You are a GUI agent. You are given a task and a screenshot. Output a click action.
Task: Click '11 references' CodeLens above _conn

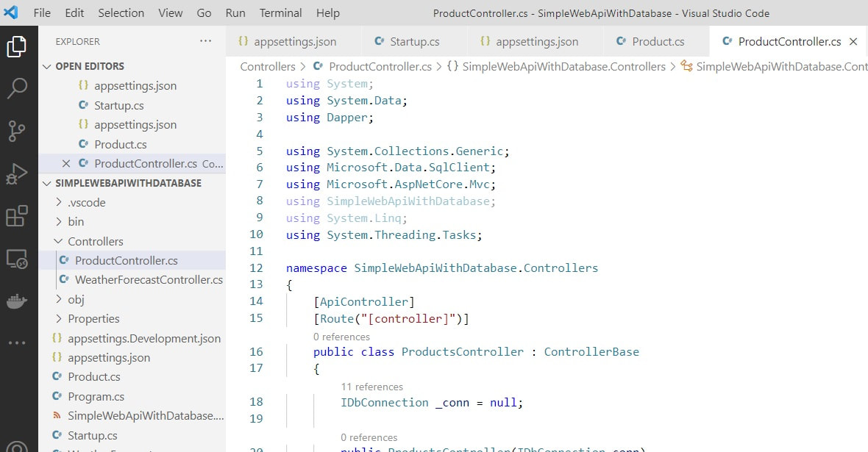pos(372,387)
